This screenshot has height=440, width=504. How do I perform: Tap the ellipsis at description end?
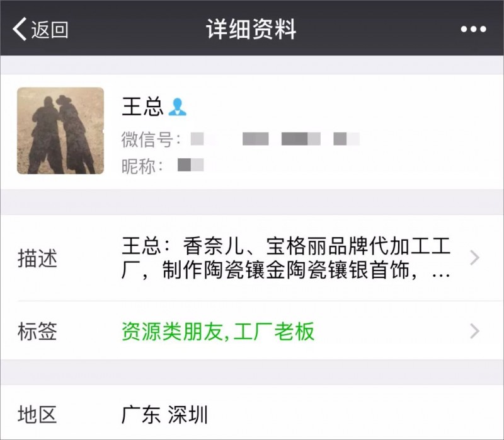[x=441, y=275]
